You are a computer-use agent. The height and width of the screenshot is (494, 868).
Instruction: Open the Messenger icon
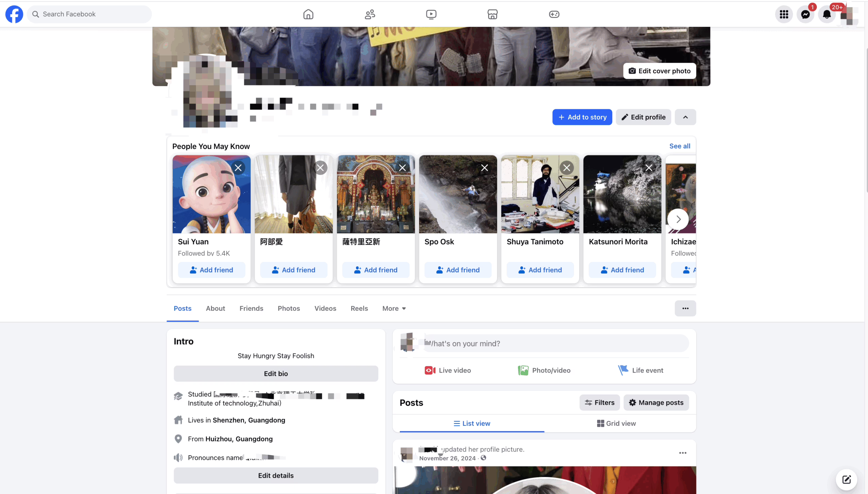[x=805, y=14]
